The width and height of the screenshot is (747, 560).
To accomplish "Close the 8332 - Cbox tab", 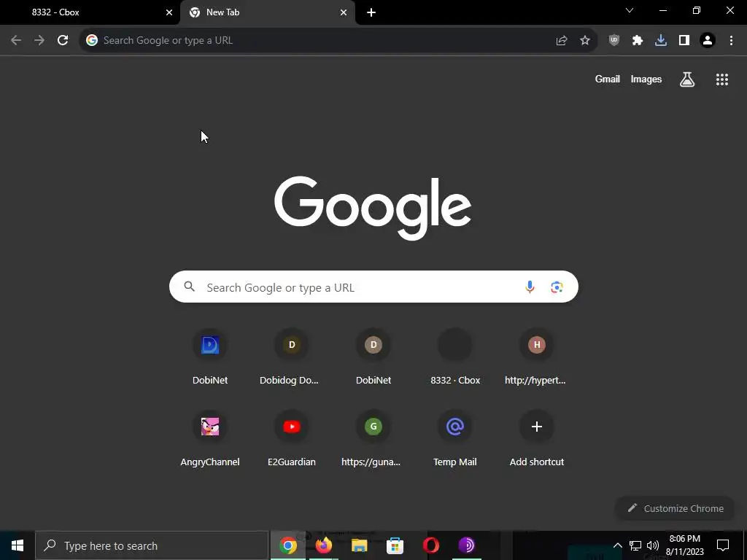I will pos(169,12).
